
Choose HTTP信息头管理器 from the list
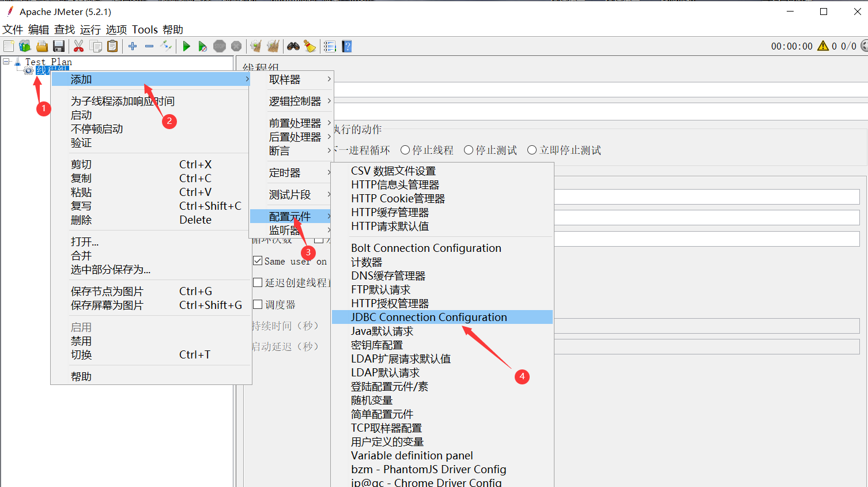pos(442,184)
